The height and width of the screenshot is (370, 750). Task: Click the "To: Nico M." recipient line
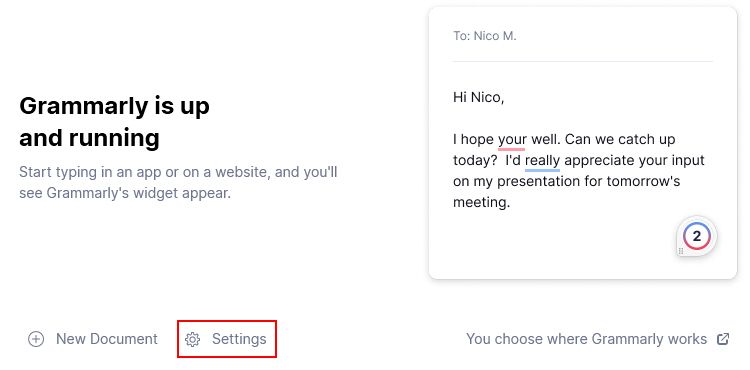(x=485, y=36)
